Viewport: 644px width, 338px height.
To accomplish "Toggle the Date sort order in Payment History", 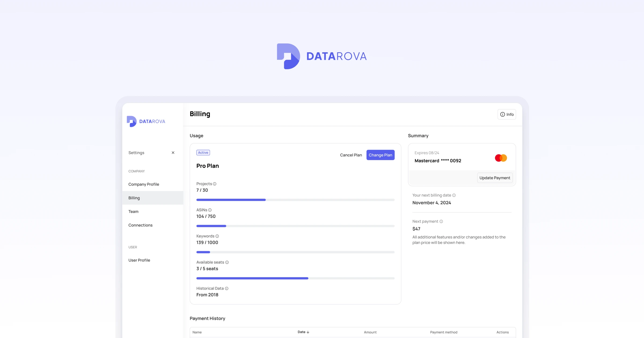I will [x=303, y=332].
